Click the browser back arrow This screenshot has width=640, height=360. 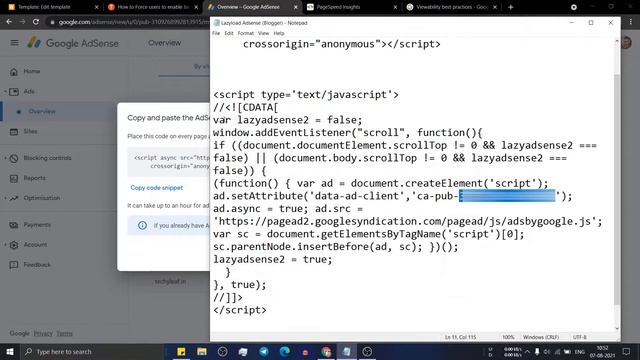coord(9,22)
